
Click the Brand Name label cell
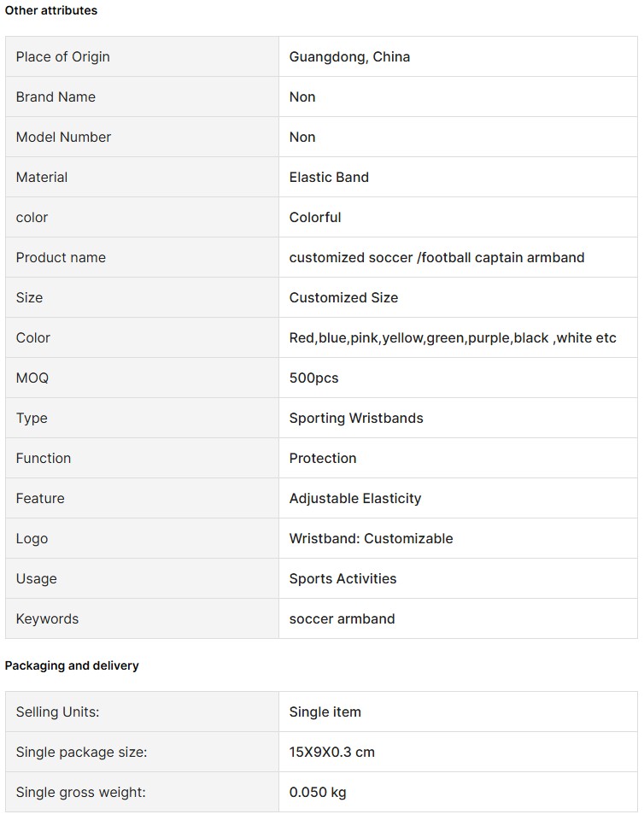click(142, 97)
